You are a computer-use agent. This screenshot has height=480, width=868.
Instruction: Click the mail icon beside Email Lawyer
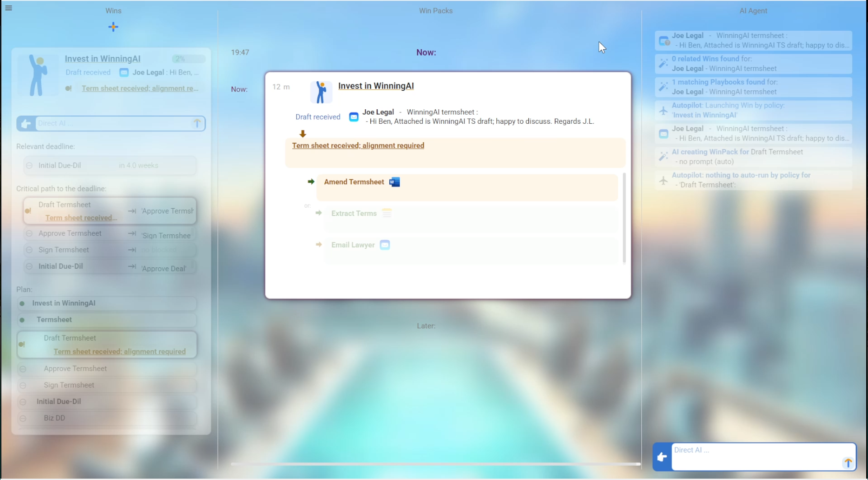click(385, 245)
